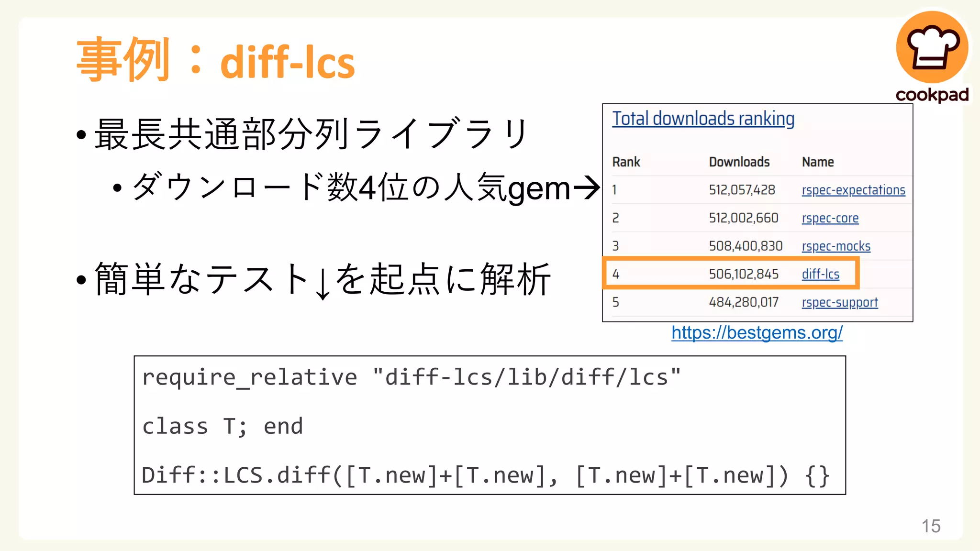Open the Total downloads ranking link
980x551 pixels.
(x=703, y=119)
